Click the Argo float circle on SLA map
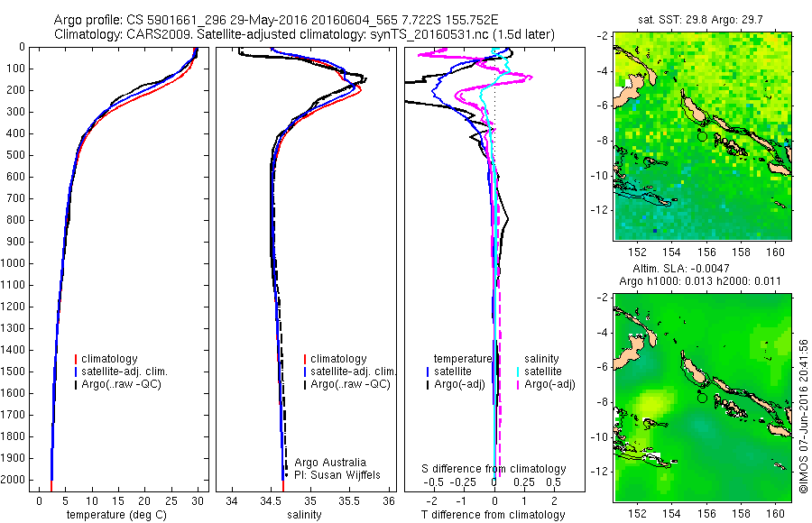Viewport: 812px width, 523px height. point(702,398)
